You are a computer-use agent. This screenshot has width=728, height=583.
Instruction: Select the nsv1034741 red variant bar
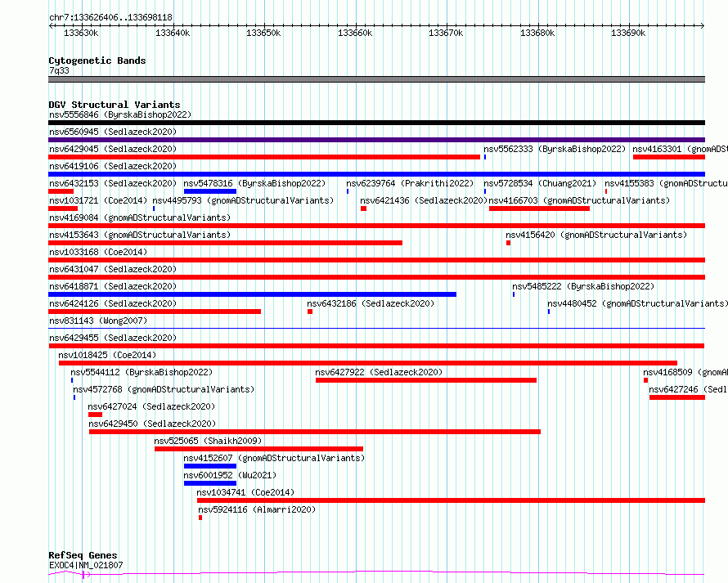click(x=451, y=501)
